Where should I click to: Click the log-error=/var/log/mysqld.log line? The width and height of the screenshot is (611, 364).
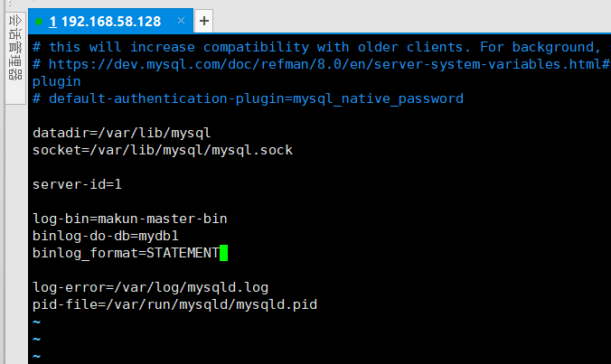pos(150,288)
